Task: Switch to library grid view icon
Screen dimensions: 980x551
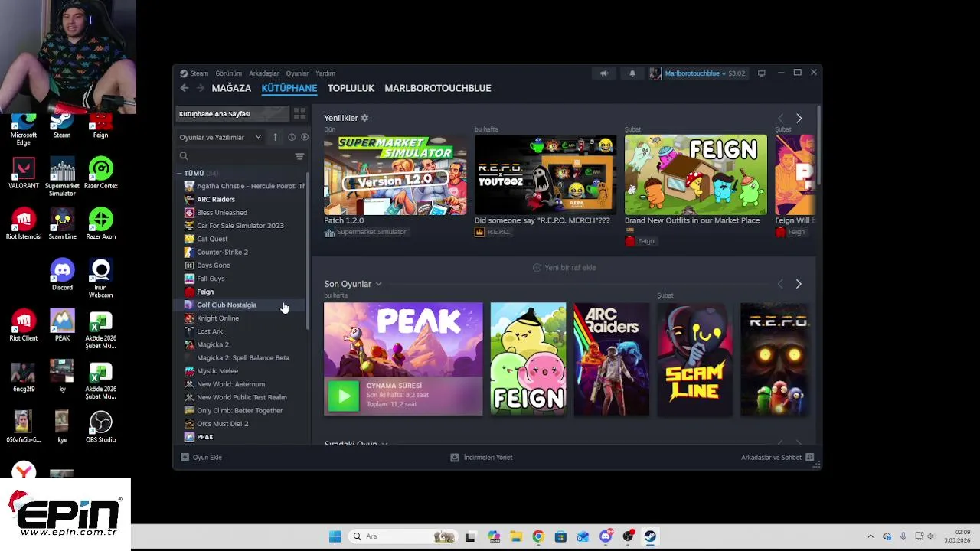Action: point(299,114)
